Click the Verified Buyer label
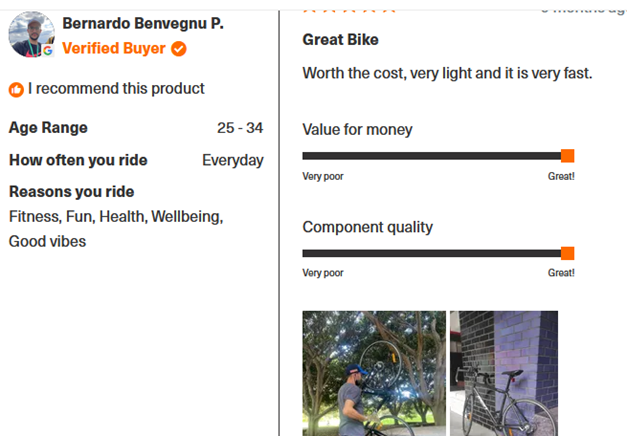 [x=114, y=48]
